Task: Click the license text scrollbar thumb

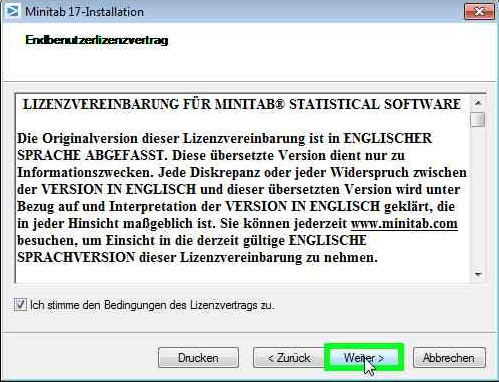Action: pyautogui.click(x=478, y=120)
